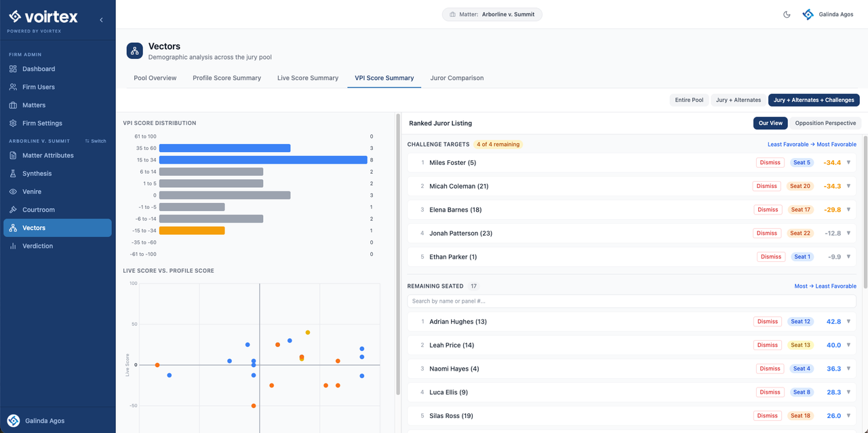Toggle Most to Least Favorable sort
The height and width of the screenshot is (433, 868).
(x=825, y=286)
